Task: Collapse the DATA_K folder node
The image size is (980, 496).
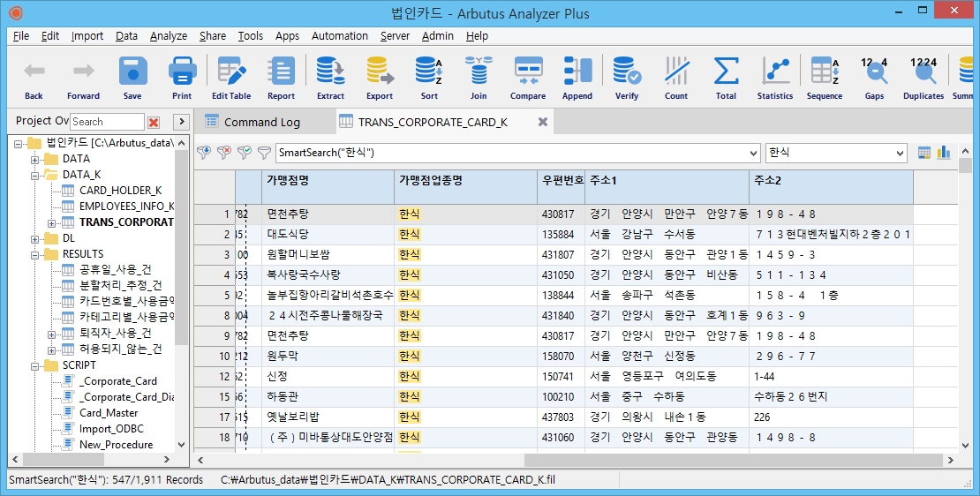Action: click(x=34, y=176)
